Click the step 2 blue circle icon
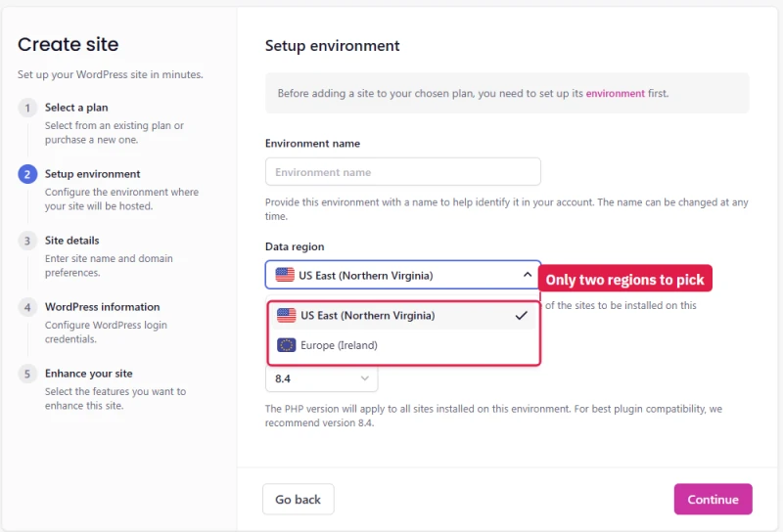Screen dimensions: 783x532 (27, 174)
